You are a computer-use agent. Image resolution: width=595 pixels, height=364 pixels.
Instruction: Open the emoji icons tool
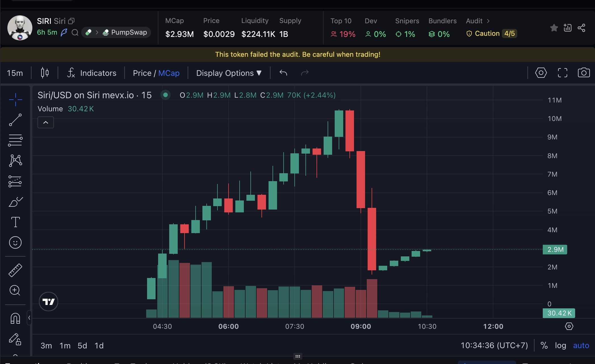point(15,242)
